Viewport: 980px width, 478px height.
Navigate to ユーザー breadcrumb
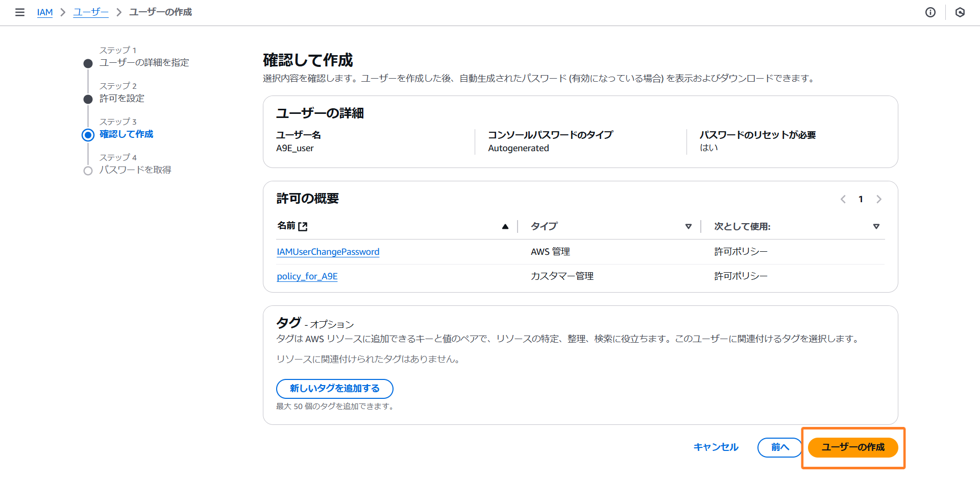click(91, 12)
